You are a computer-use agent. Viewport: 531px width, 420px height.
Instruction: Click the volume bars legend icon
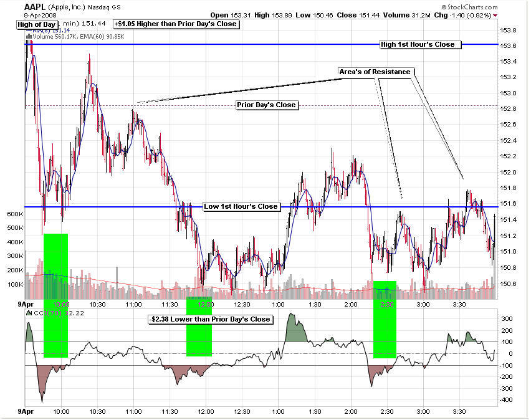[29, 37]
